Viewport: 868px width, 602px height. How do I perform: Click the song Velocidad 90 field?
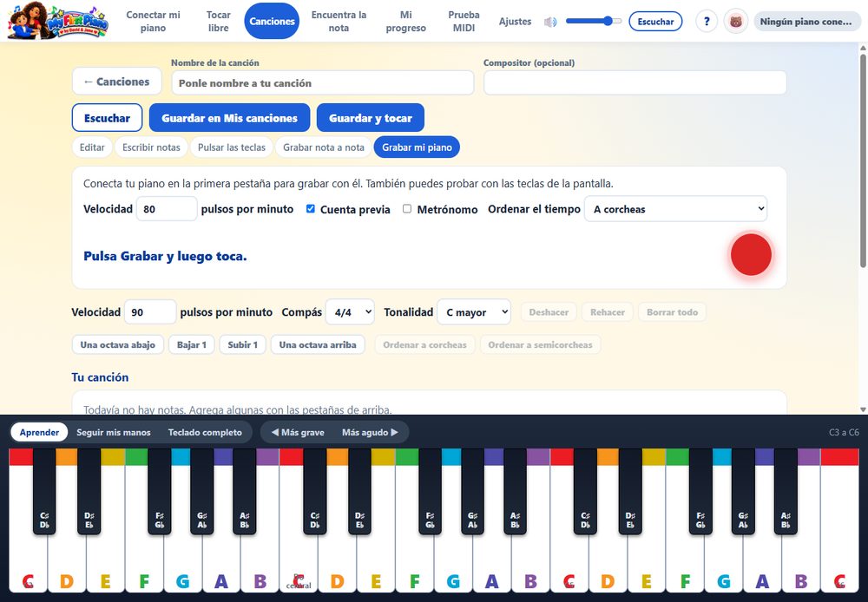click(150, 311)
